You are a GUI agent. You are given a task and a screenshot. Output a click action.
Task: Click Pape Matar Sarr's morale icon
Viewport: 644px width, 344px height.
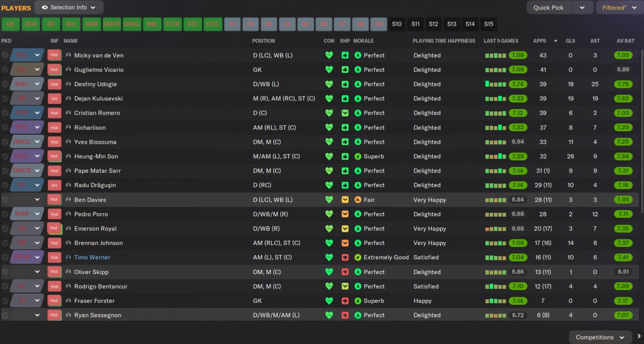tap(358, 171)
